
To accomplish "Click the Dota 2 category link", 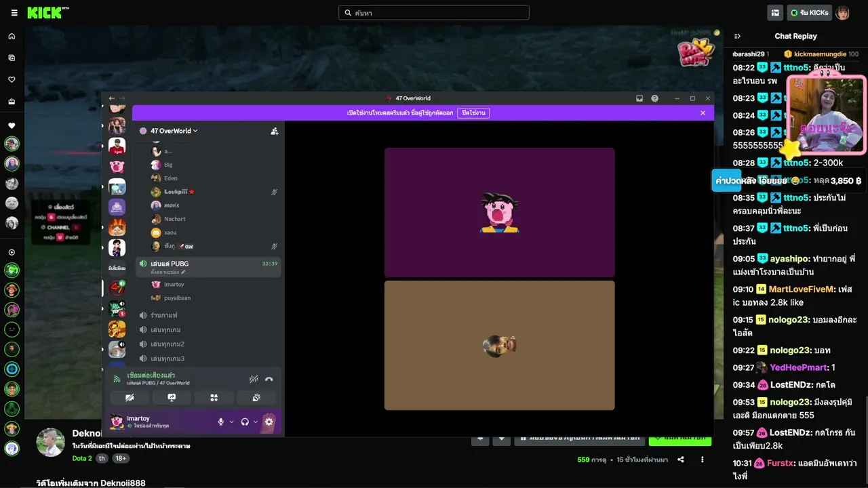I will coord(82,458).
